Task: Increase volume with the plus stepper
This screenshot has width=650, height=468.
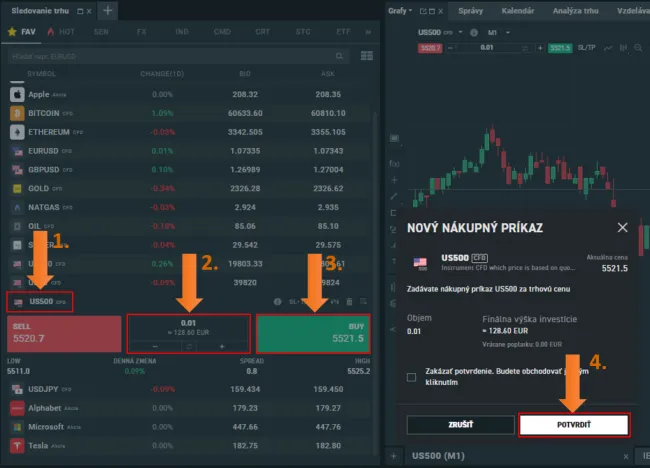Action: click(222, 346)
